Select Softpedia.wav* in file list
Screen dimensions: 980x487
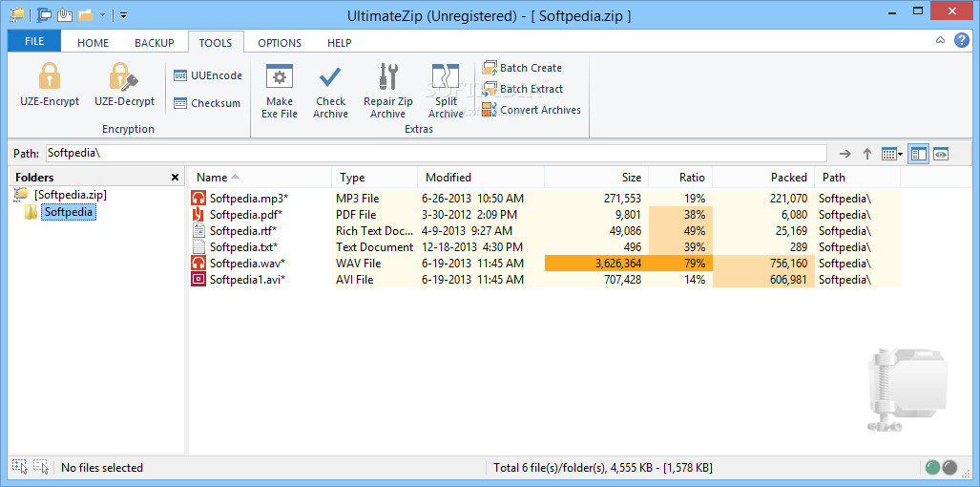(247, 264)
